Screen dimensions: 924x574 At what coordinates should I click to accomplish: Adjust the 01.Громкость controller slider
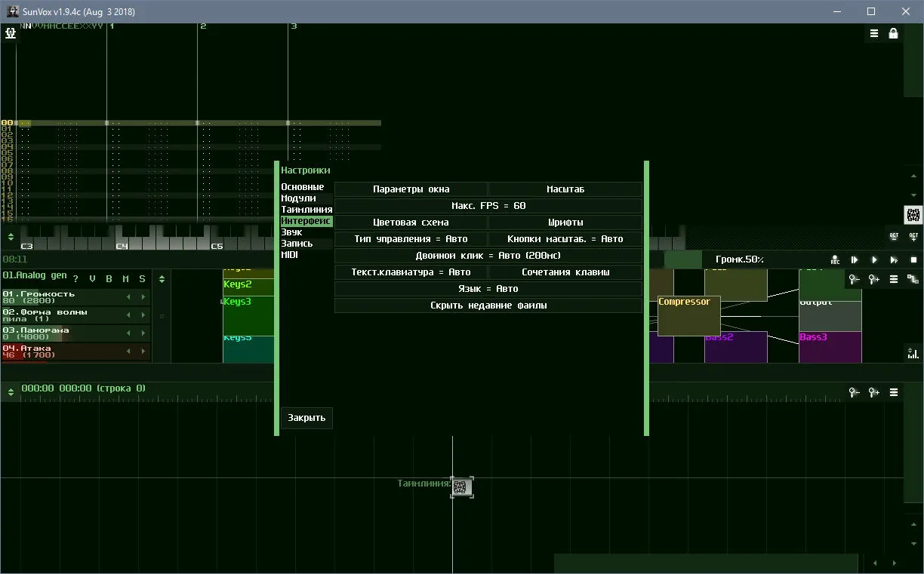[75, 297]
